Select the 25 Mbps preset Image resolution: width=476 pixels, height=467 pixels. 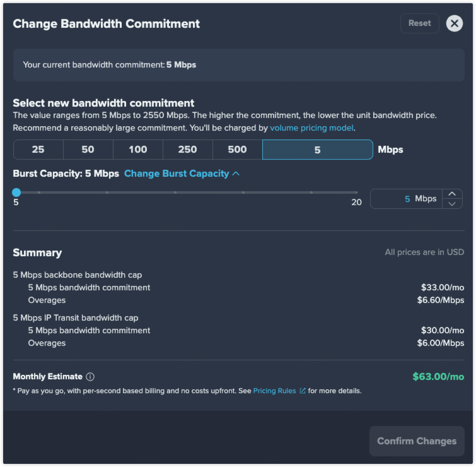pos(38,150)
